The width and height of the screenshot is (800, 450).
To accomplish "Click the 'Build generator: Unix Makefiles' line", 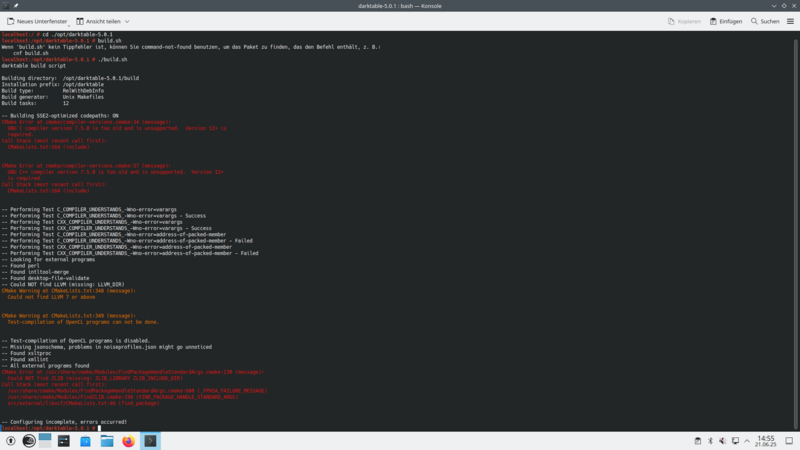I will pyautogui.click(x=52, y=97).
